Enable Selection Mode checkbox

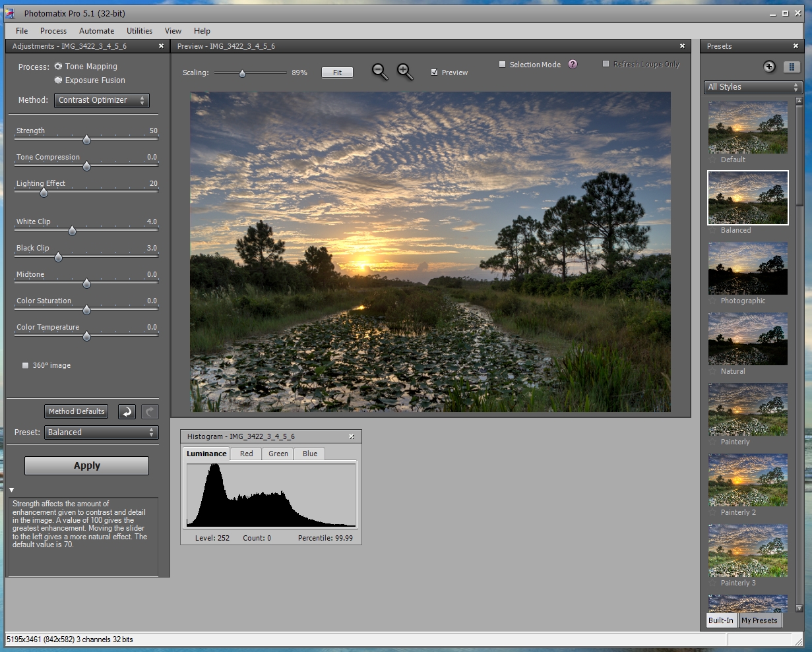click(503, 65)
